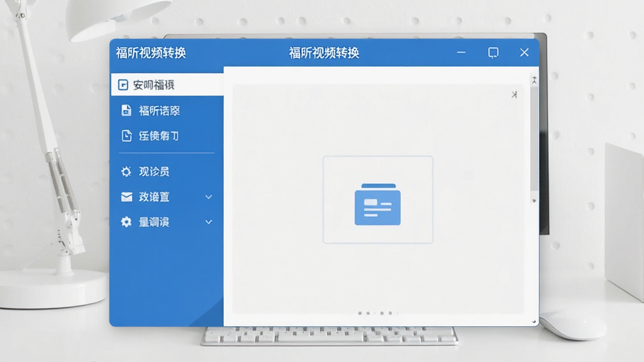Viewport: 644px width, 362px height.
Task: Expand the 致谐查 chevron
Action: point(209,197)
